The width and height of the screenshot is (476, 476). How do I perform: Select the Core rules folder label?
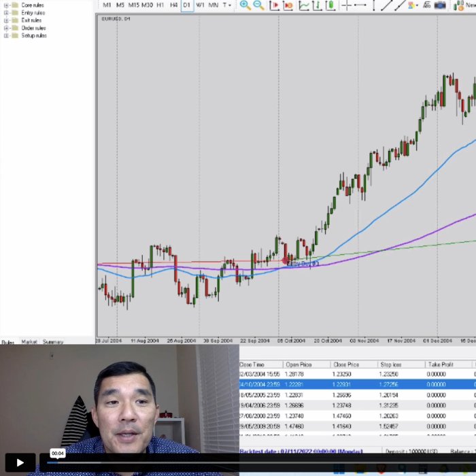pos(33,5)
